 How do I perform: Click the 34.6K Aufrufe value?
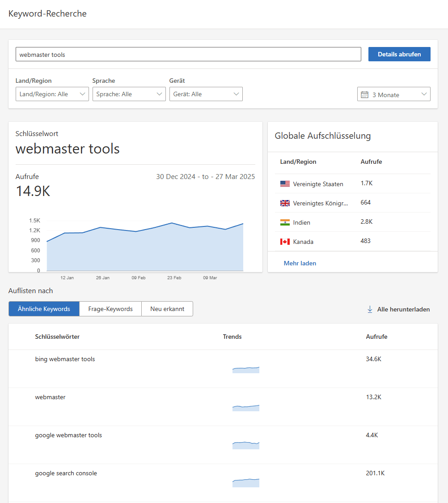374,359
